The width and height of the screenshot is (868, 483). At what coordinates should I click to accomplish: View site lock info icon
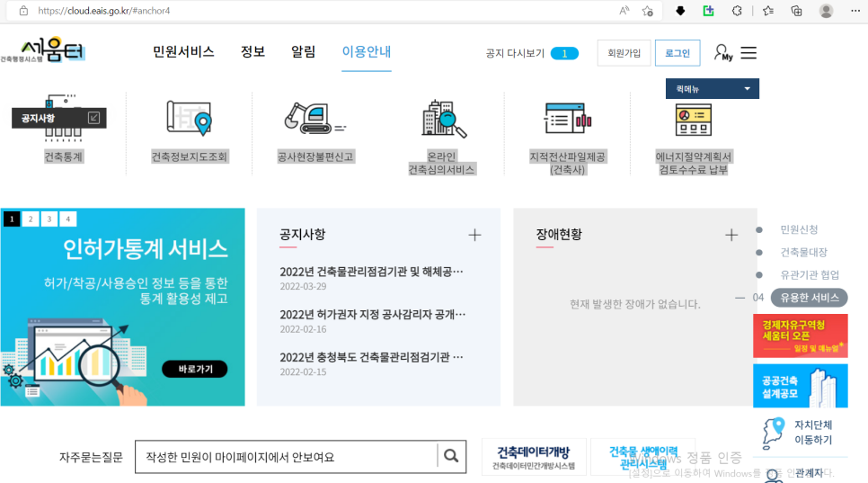coord(23,11)
